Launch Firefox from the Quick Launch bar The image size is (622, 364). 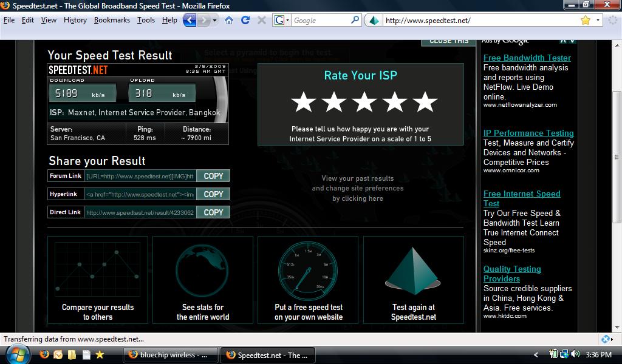(44, 354)
